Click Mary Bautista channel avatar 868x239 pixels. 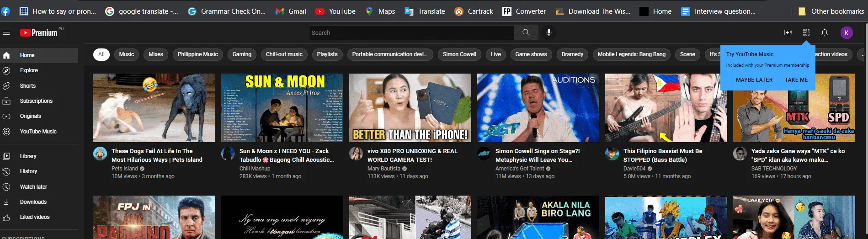pyautogui.click(x=356, y=154)
